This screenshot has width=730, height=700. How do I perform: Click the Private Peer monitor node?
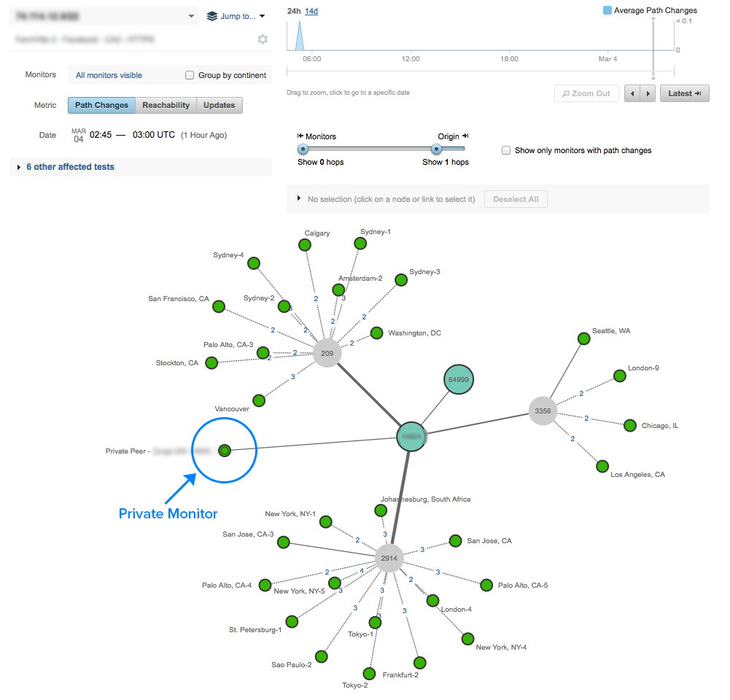[225, 451]
